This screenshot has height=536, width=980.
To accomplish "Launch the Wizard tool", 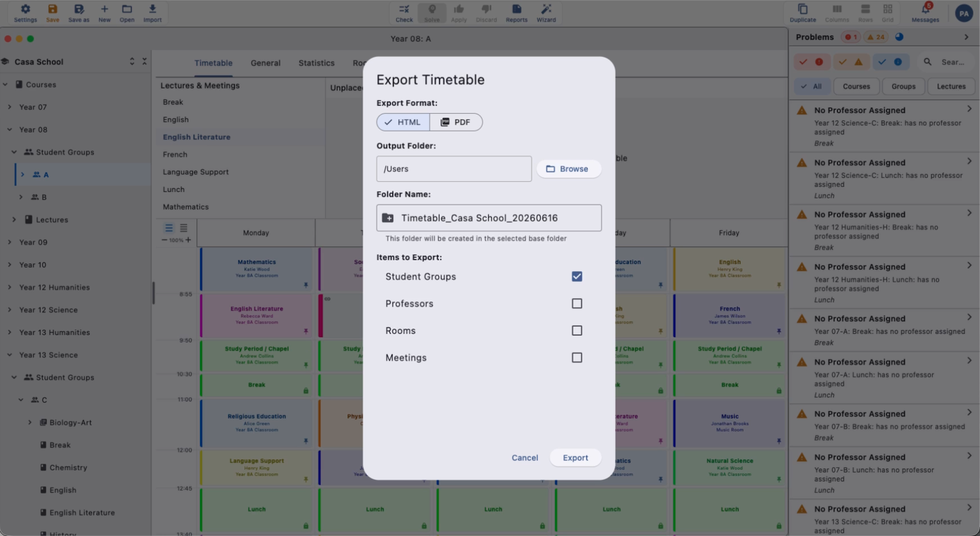I will click(546, 13).
